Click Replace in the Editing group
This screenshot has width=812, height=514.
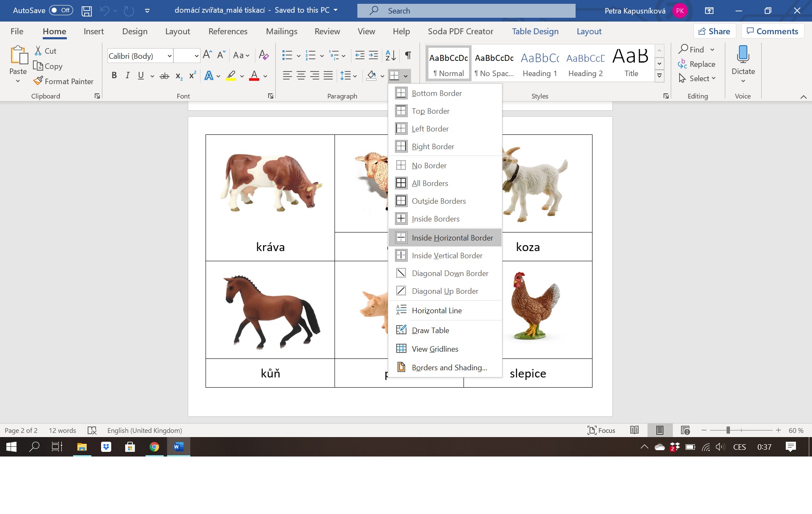point(697,64)
